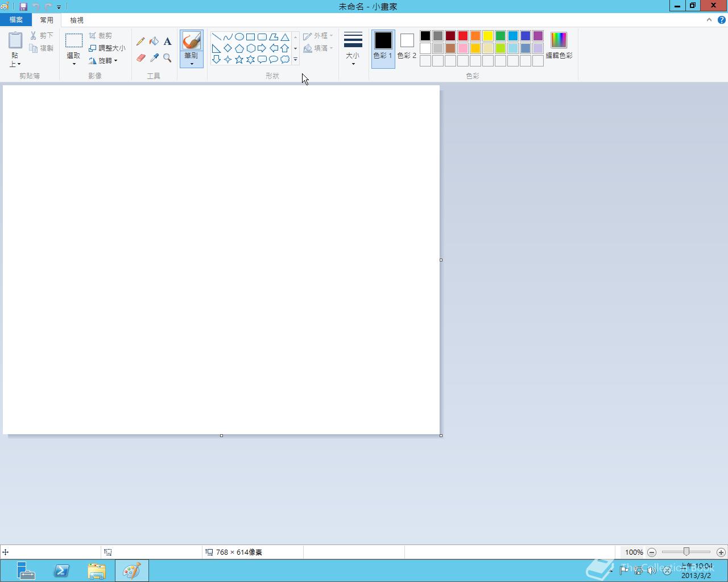The width and height of the screenshot is (728, 582).
Task: Choose the Line shape
Action: point(216,37)
